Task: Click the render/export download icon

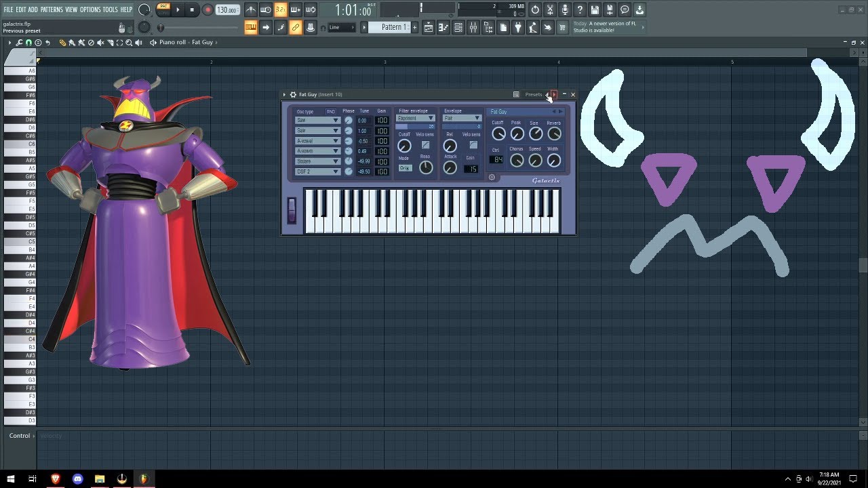Action: click(x=639, y=10)
